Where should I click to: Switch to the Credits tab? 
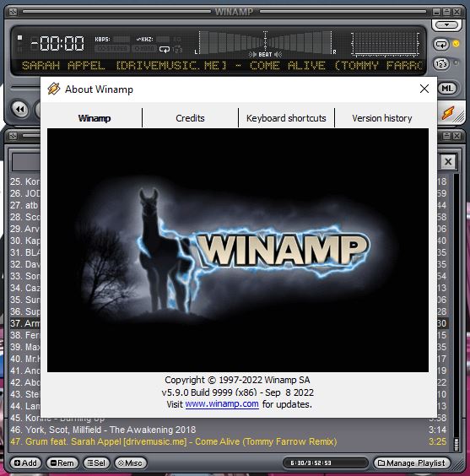tap(190, 118)
